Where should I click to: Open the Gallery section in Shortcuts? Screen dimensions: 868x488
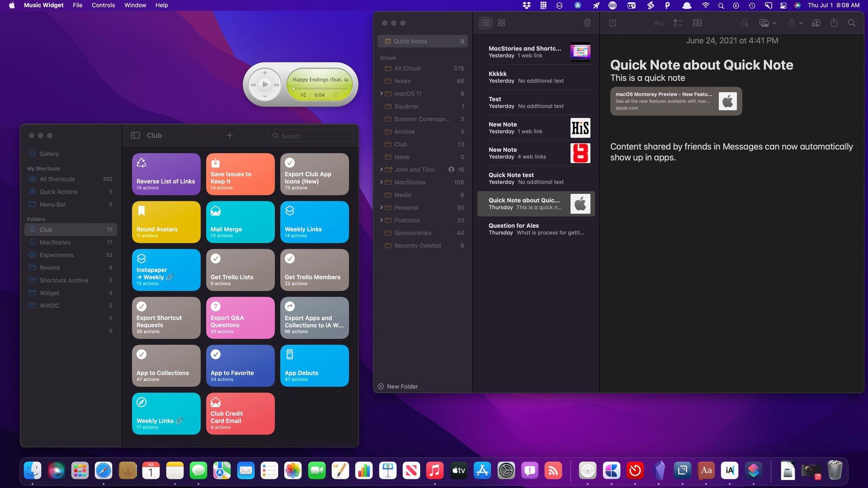pos(49,154)
